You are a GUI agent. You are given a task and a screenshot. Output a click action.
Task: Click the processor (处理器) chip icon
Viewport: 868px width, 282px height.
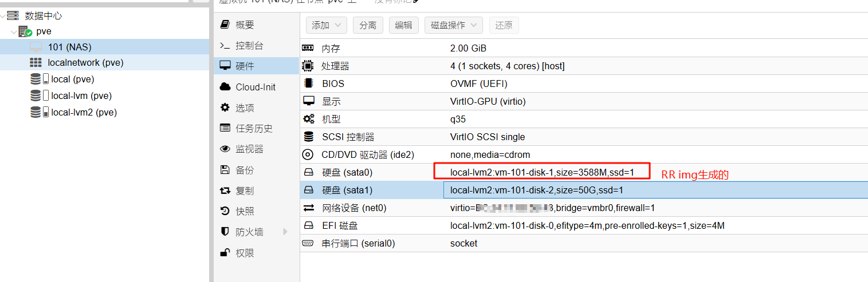point(308,66)
